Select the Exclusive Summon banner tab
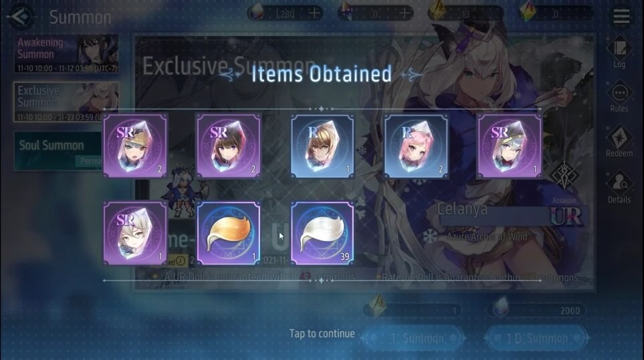The image size is (644, 360). (66, 102)
